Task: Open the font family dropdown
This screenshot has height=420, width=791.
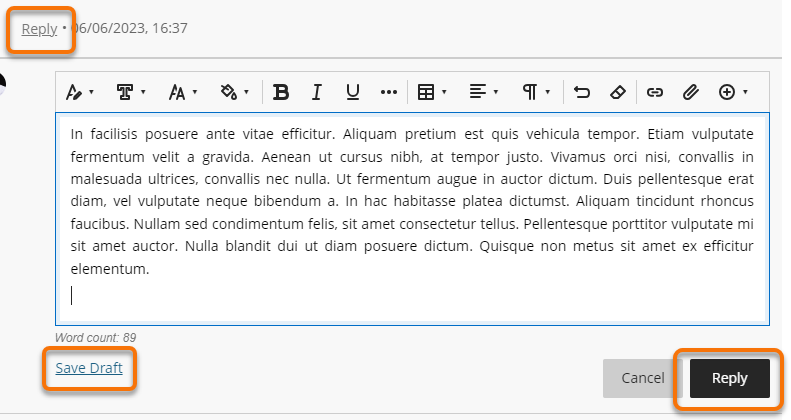Action: click(x=131, y=92)
